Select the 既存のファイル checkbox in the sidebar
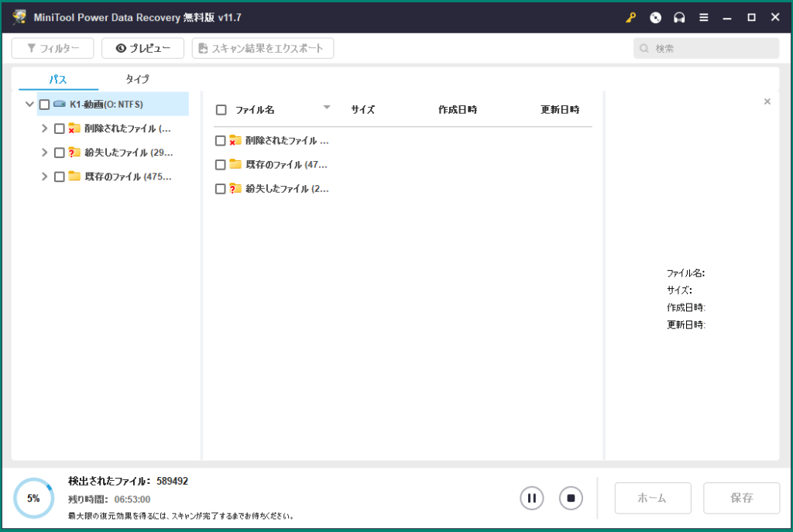This screenshot has width=793, height=532. pos(59,176)
